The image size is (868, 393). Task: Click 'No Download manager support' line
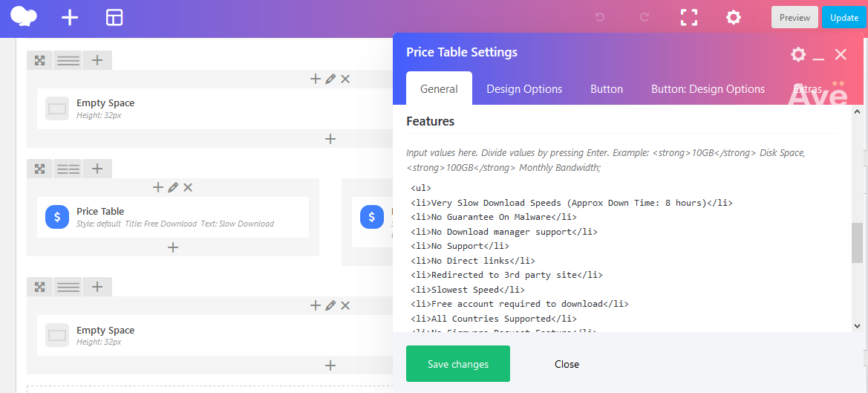point(504,231)
